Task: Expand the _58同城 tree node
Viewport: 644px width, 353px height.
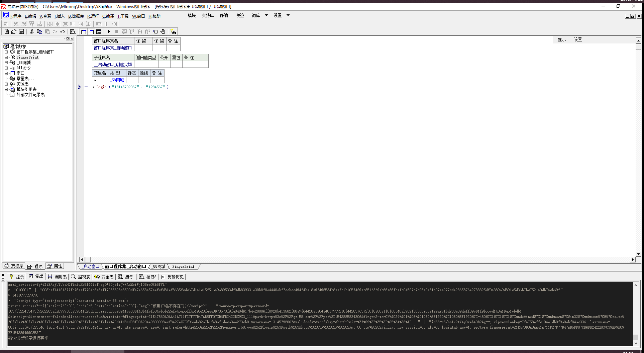Action: point(6,63)
